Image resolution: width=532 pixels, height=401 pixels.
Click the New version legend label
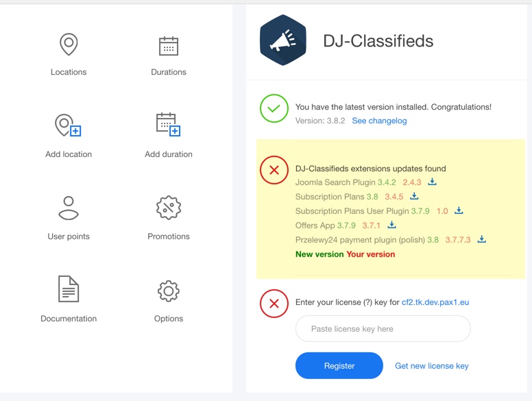click(319, 254)
